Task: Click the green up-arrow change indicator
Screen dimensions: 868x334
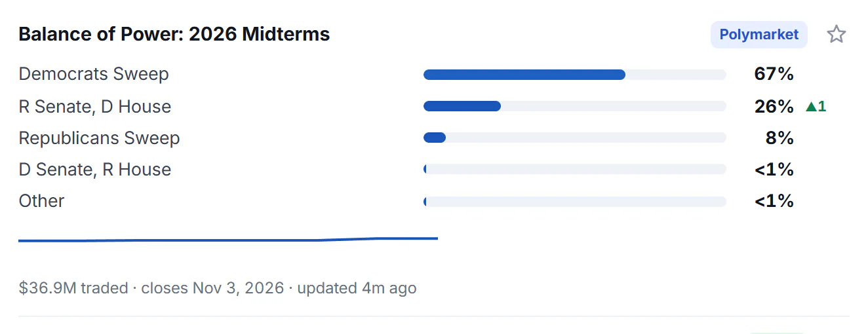Action: [x=816, y=106]
